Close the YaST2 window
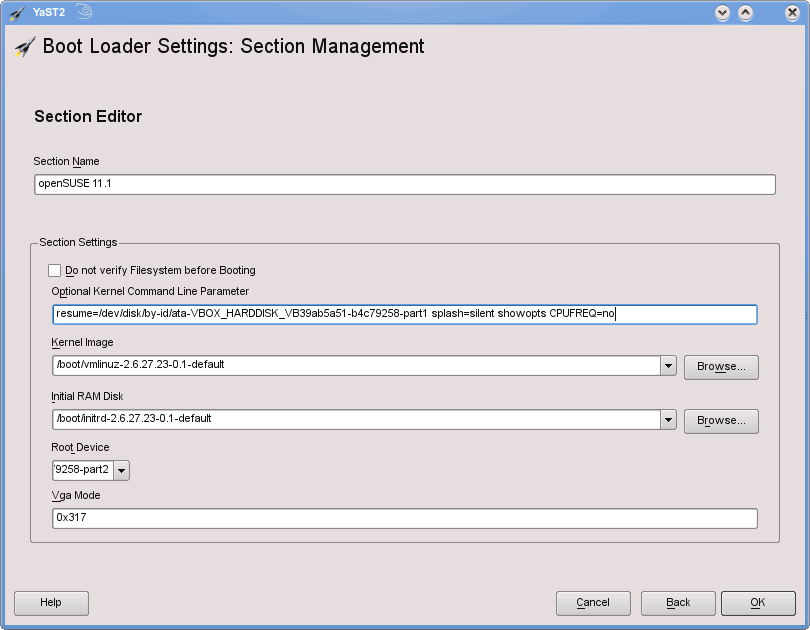 coord(792,13)
